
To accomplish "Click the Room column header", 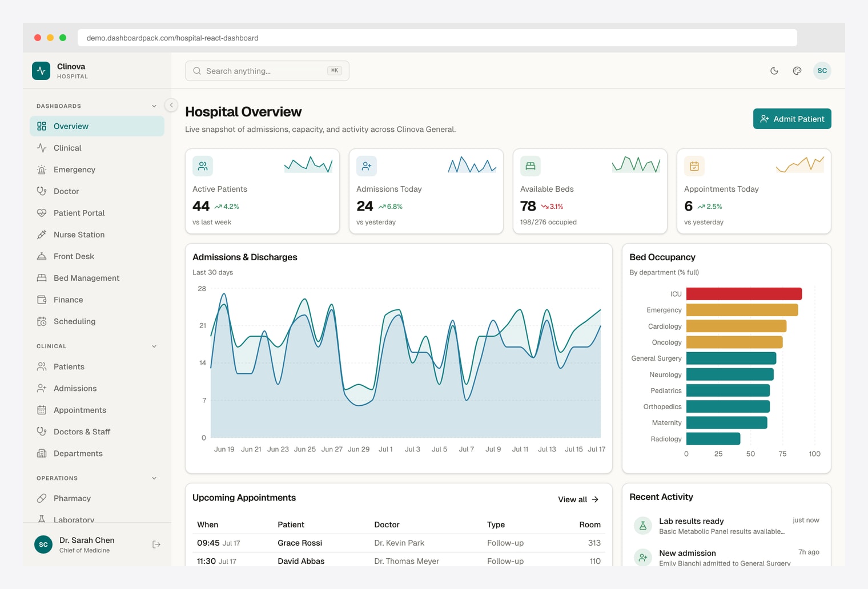I will [590, 525].
